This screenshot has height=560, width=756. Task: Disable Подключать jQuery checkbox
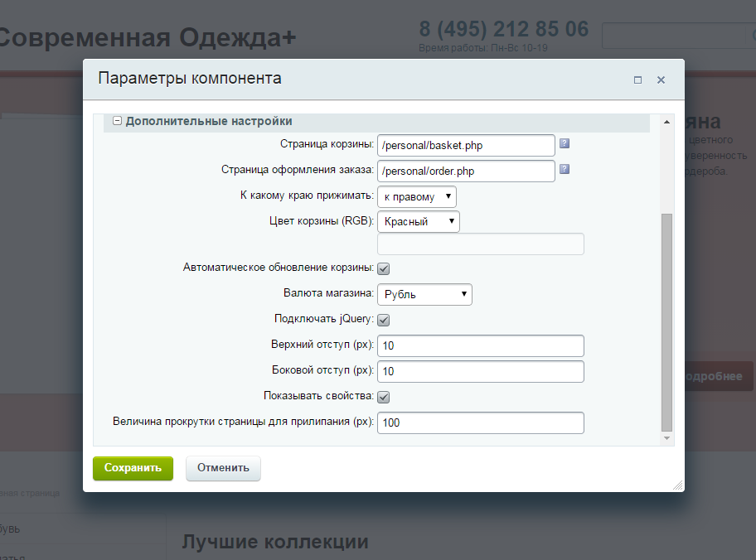click(384, 320)
